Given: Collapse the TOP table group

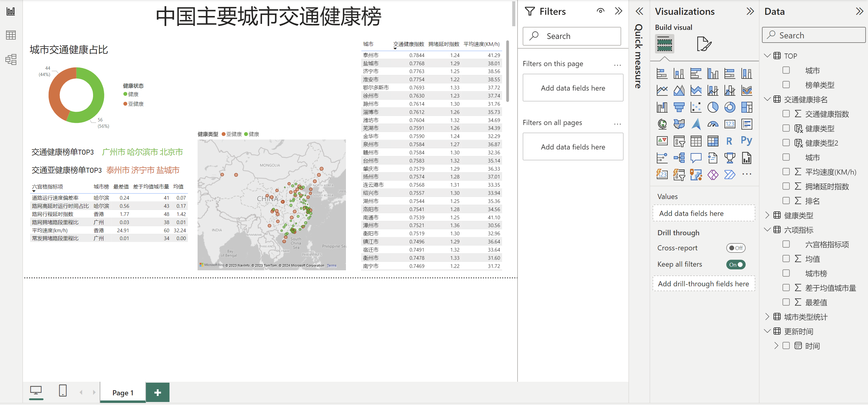Looking at the screenshot, I should coord(767,56).
